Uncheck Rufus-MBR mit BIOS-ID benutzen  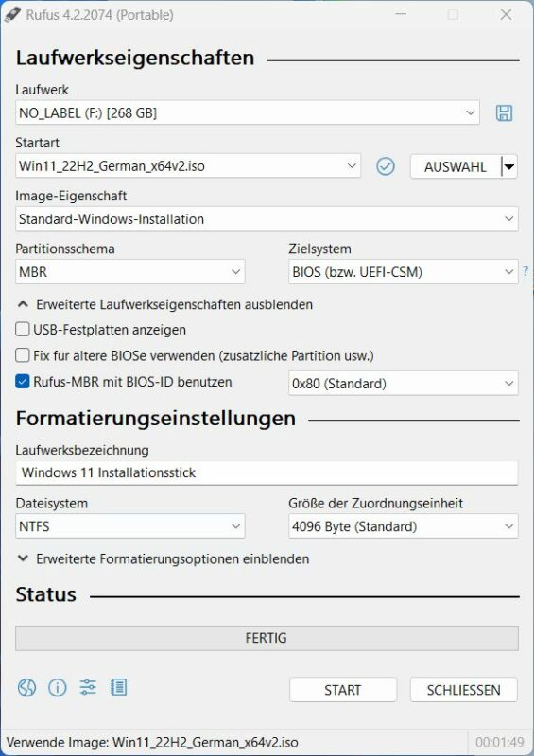[22, 382]
